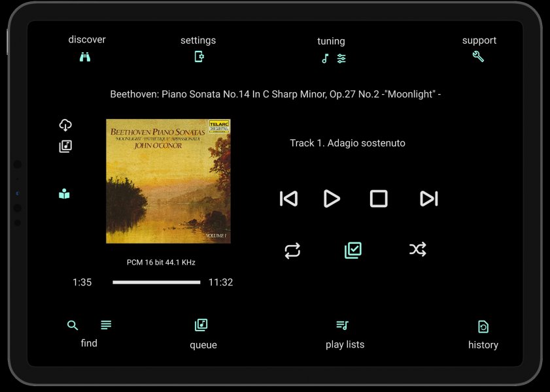Open the play lists icon

pos(342,325)
